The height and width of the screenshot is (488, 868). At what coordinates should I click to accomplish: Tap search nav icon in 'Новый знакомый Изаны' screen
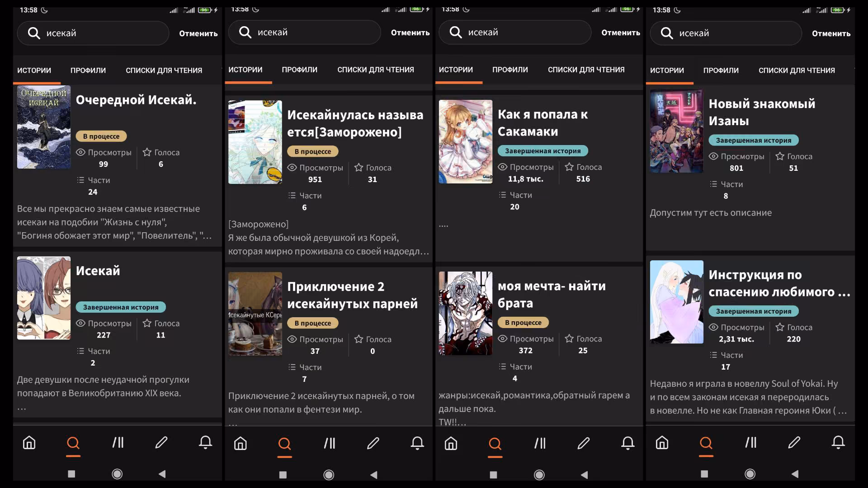[x=706, y=442]
